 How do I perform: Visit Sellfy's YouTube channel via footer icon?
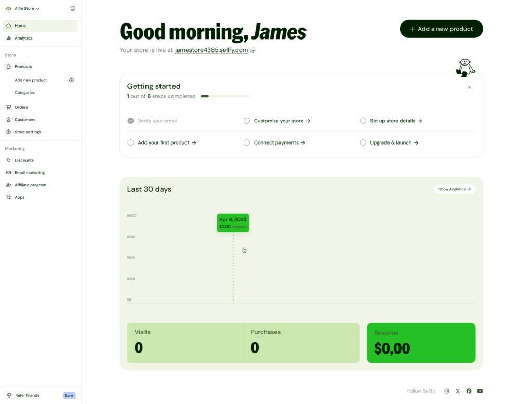pyautogui.click(x=480, y=390)
